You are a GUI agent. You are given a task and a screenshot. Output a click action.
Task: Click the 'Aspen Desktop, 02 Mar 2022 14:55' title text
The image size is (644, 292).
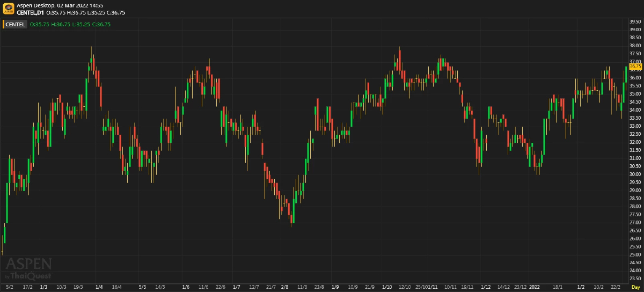point(60,5)
